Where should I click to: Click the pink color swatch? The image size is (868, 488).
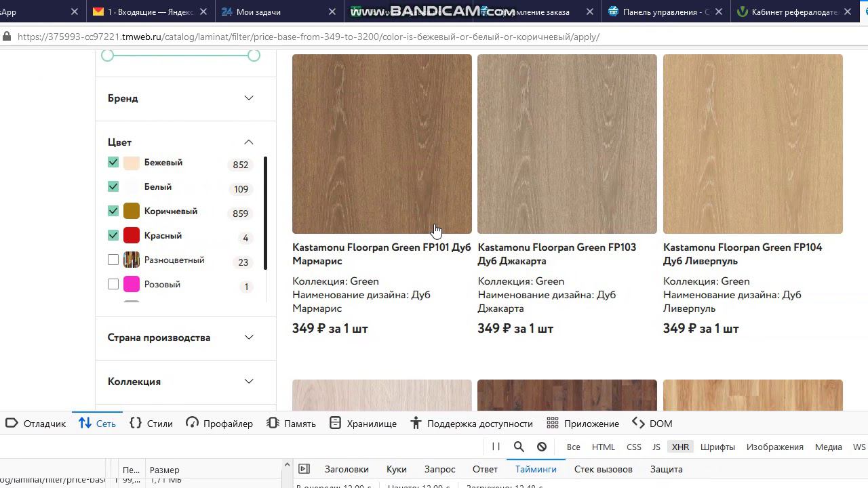132,285
